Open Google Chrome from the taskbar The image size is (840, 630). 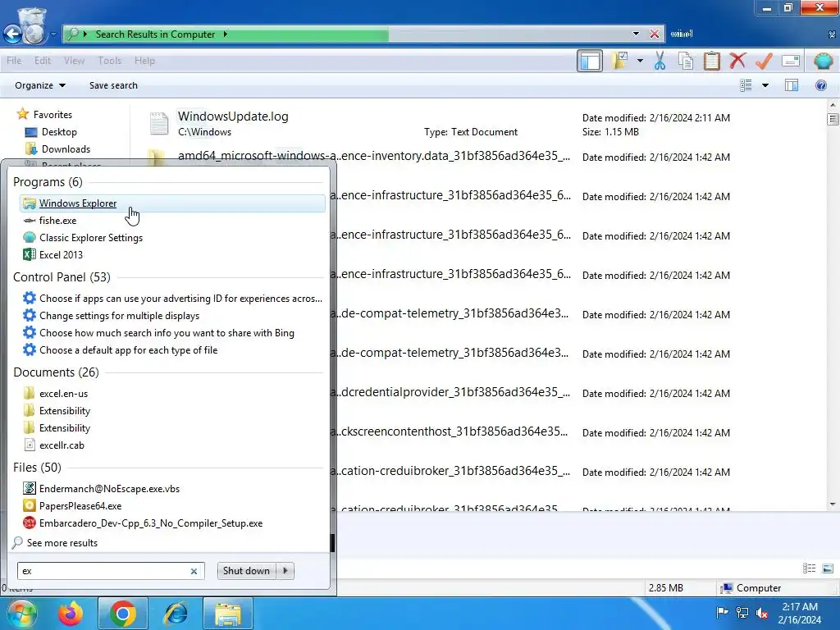click(x=123, y=614)
